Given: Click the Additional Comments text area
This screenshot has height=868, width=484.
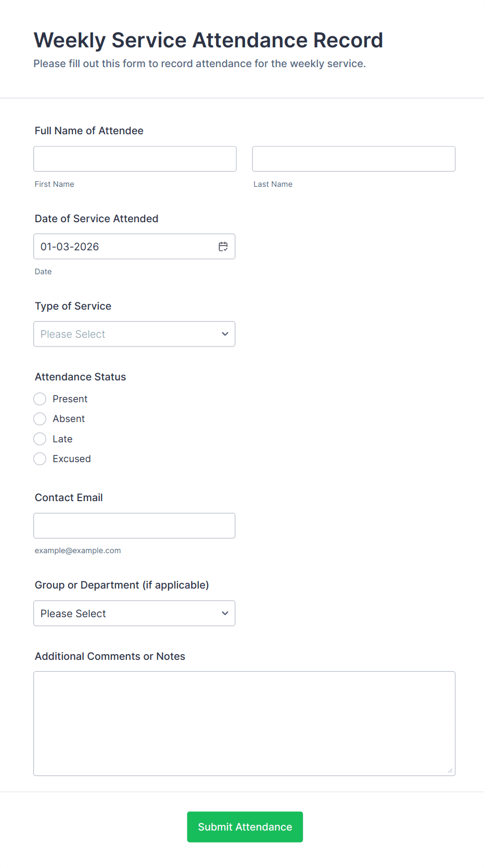Looking at the screenshot, I should coord(244,723).
